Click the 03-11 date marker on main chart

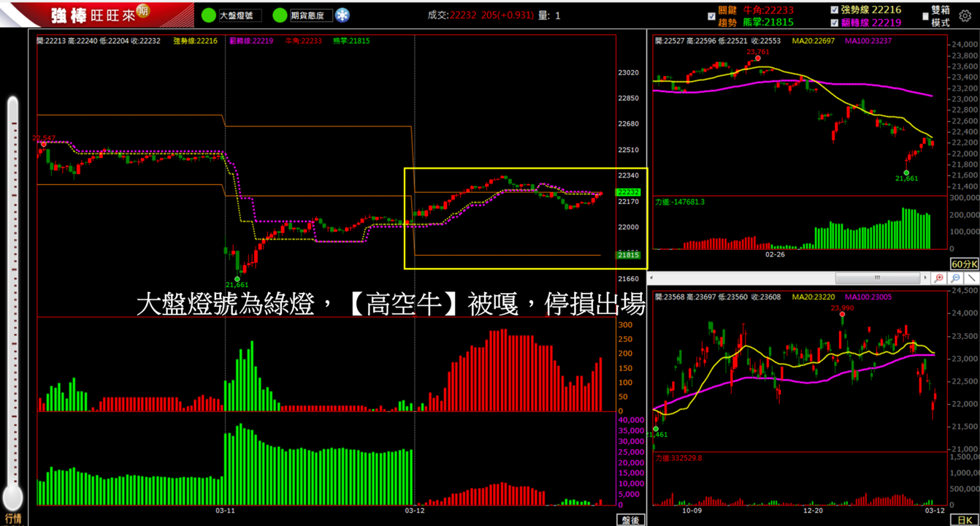click(225, 510)
